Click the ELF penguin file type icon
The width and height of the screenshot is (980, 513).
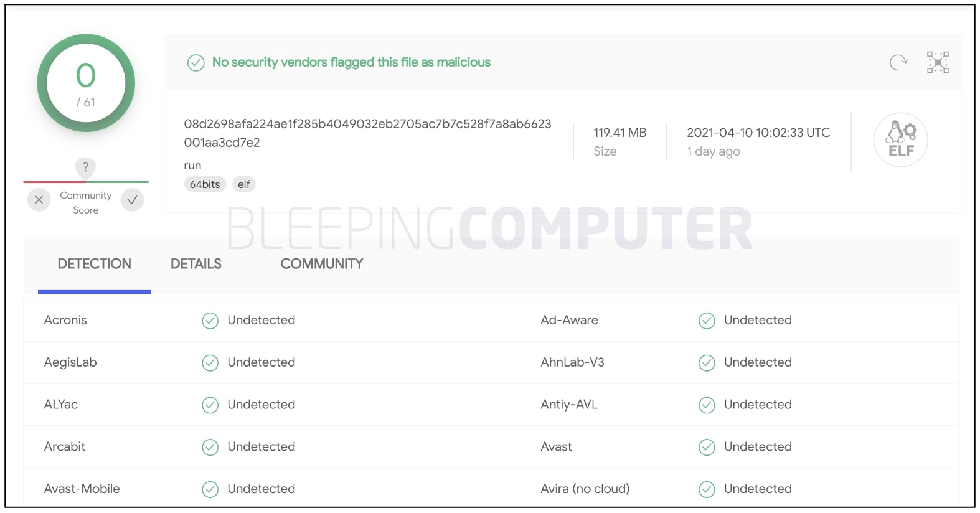(900, 140)
